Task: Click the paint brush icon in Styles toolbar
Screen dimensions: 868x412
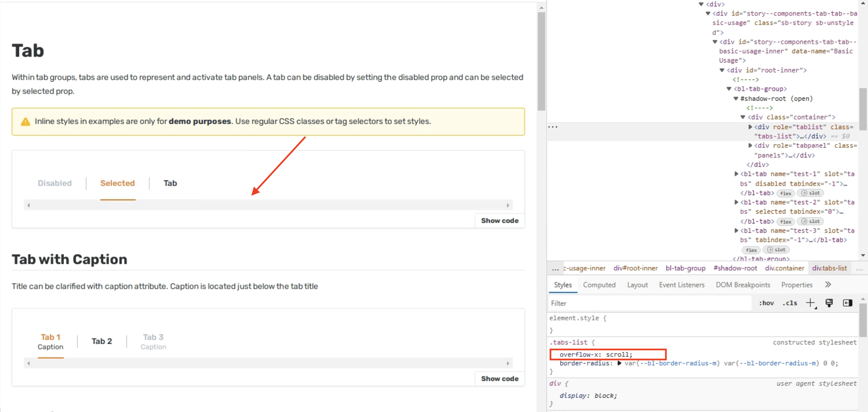Action: (x=829, y=303)
